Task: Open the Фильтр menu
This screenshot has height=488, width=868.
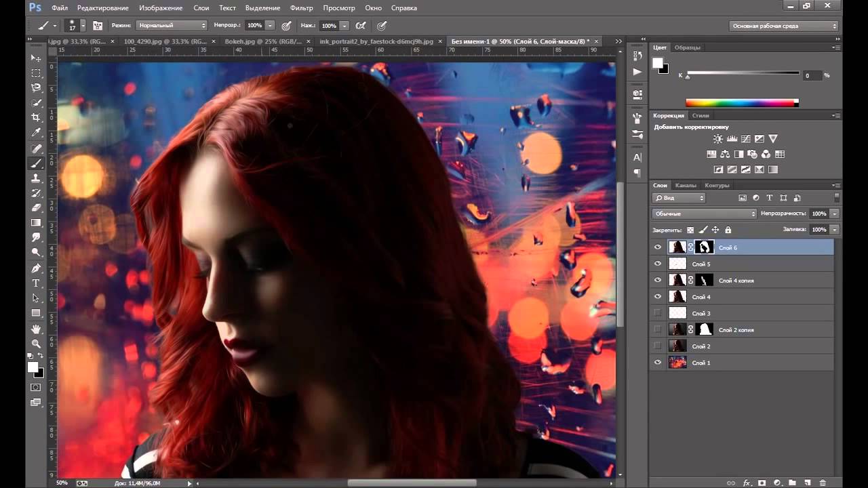Action: pyautogui.click(x=302, y=7)
